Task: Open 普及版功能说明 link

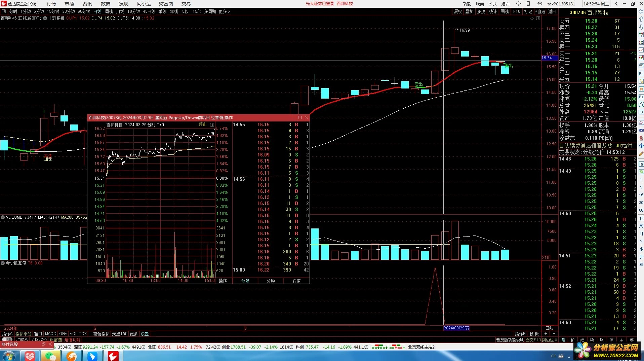Action: 510,340
